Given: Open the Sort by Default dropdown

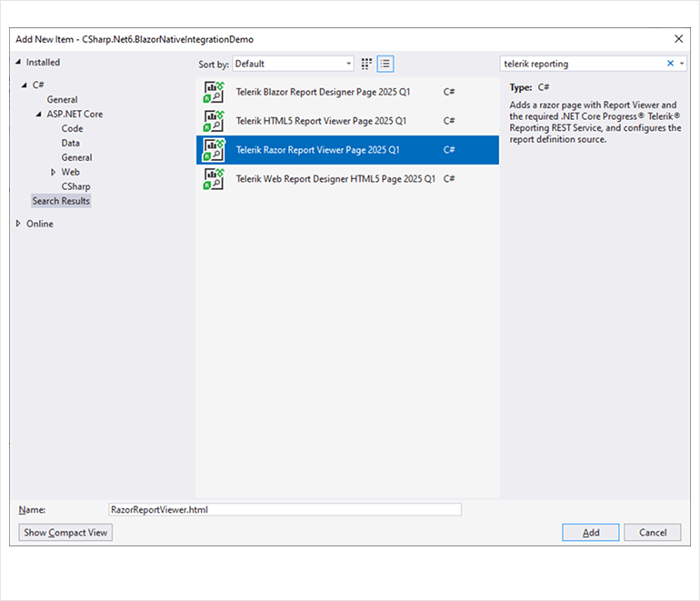Looking at the screenshot, I should (x=293, y=64).
